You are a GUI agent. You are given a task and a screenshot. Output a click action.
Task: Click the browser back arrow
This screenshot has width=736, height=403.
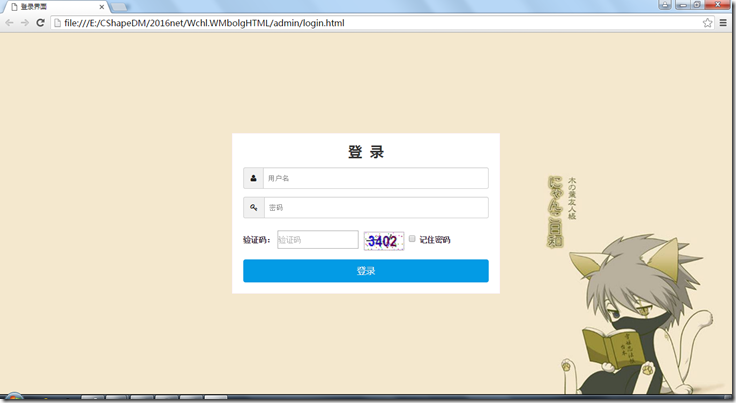click(9, 23)
